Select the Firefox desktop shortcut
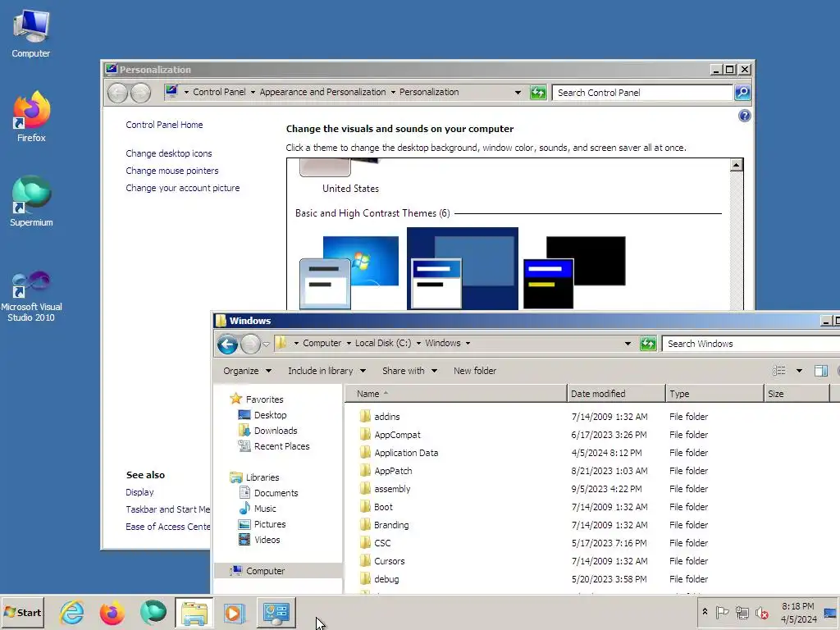Image resolution: width=840 pixels, height=630 pixels. [31, 116]
